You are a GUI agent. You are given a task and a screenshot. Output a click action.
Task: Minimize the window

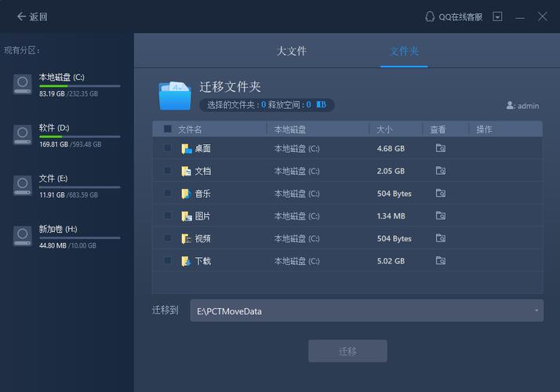(x=520, y=17)
